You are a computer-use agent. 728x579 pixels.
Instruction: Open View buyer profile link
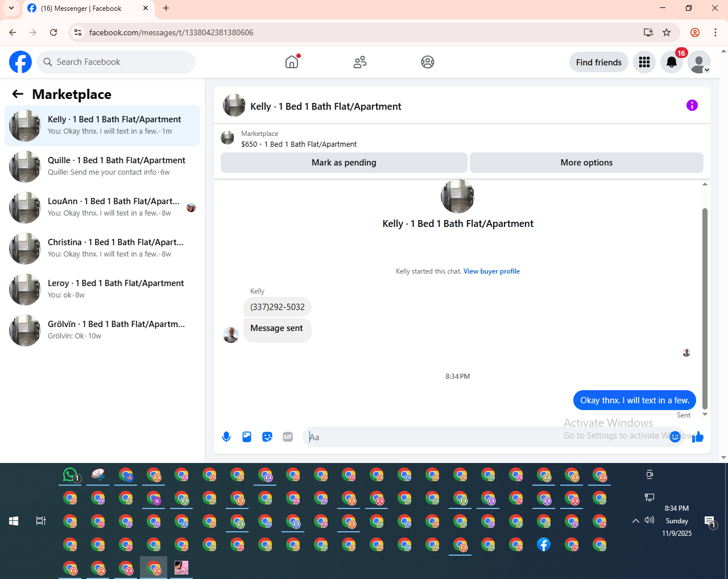(x=491, y=271)
